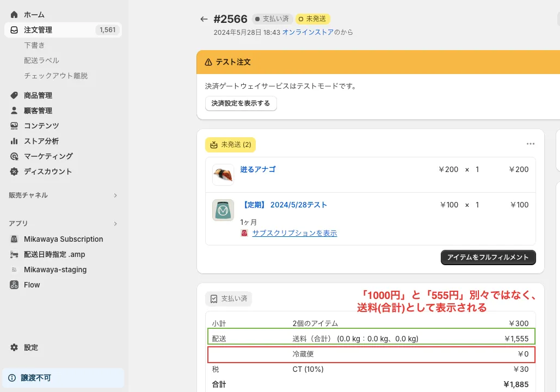
Task: Click the Mikawaya Subscription app icon
Action: pos(14,239)
